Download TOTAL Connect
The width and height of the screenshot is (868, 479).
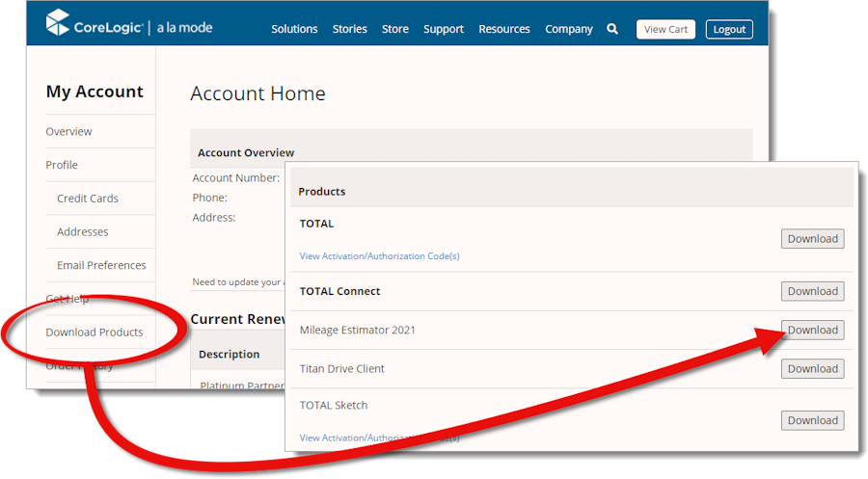[x=813, y=291]
